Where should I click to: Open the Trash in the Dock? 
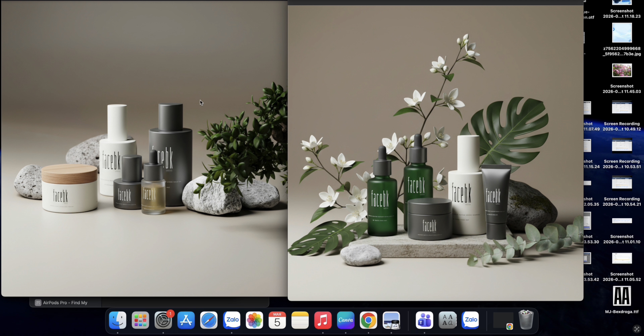526,320
